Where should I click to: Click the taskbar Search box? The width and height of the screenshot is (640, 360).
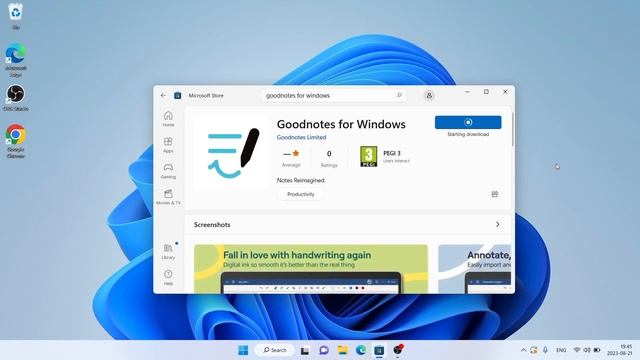point(274,350)
